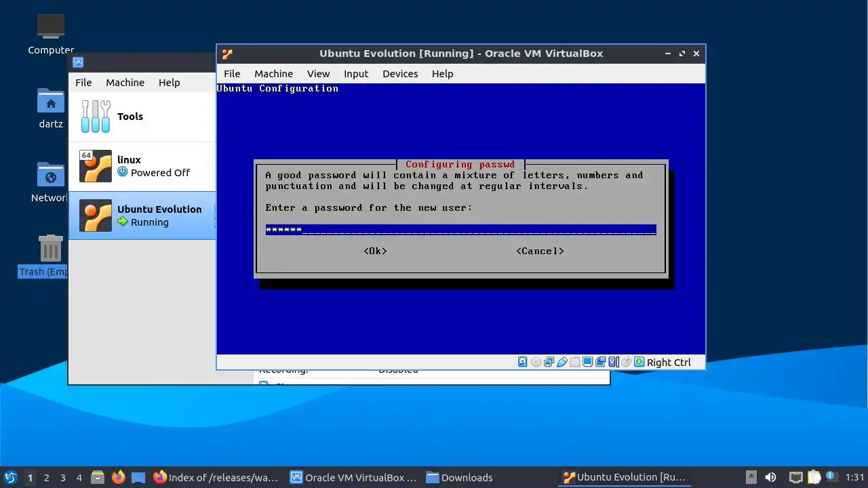Select Ubuntu Evolution running VM entry
Image resolution: width=868 pixels, height=488 pixels.
pos(142,216)
